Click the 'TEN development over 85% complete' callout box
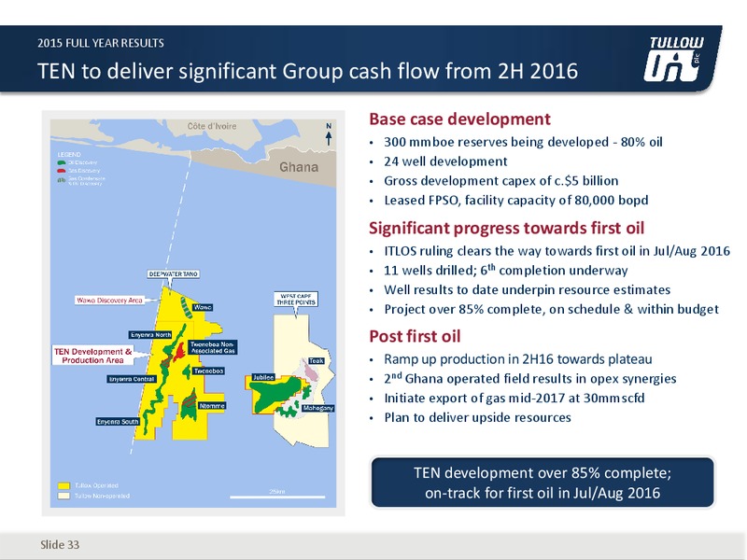This screenshot has height=560, width=747. (543, 483)
